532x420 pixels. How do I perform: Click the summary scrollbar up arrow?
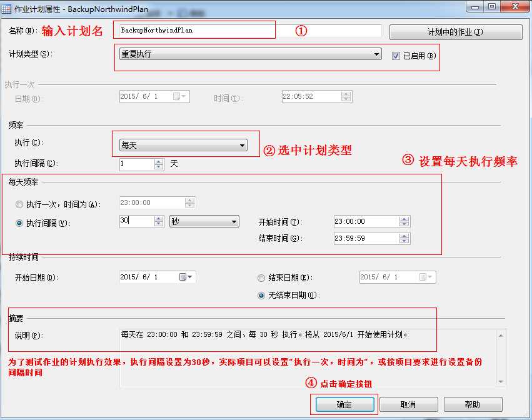pos(501,335)
